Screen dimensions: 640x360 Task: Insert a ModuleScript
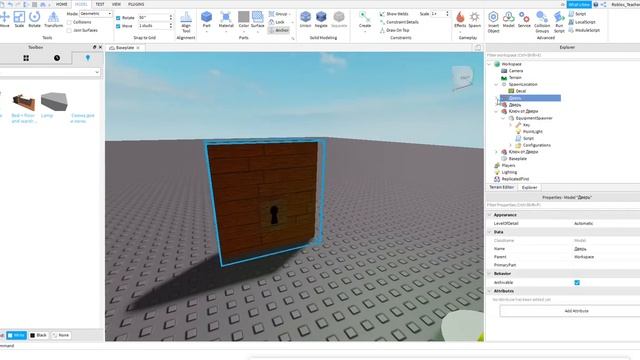584,30
